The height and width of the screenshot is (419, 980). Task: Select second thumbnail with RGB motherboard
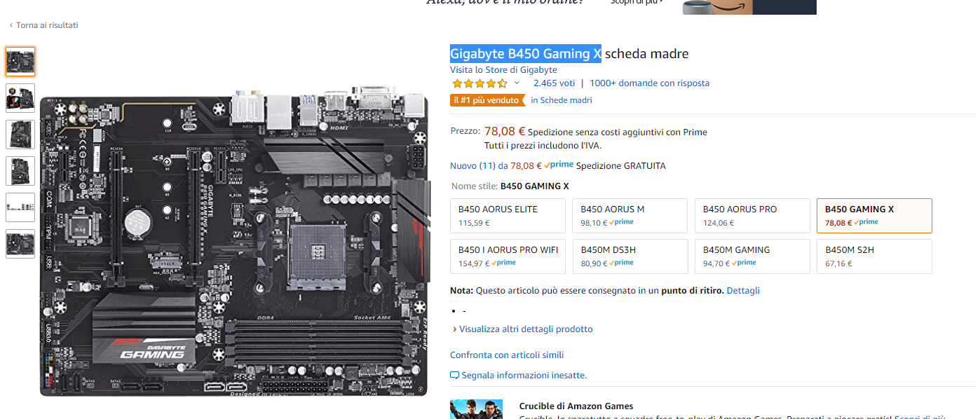point(20,98)
